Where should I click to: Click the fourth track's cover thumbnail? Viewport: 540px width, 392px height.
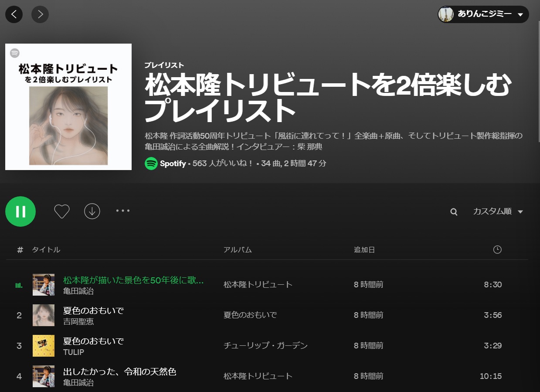coord(44,376)
